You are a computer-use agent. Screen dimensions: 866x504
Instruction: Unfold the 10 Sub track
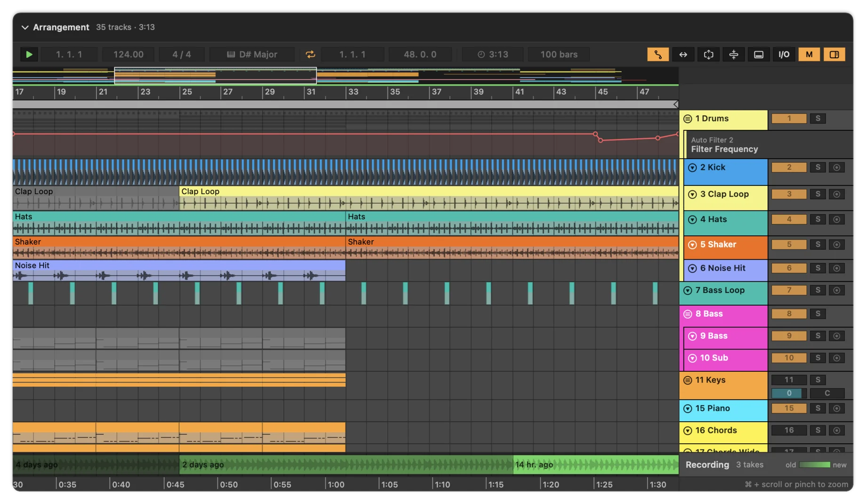[692, 358]
